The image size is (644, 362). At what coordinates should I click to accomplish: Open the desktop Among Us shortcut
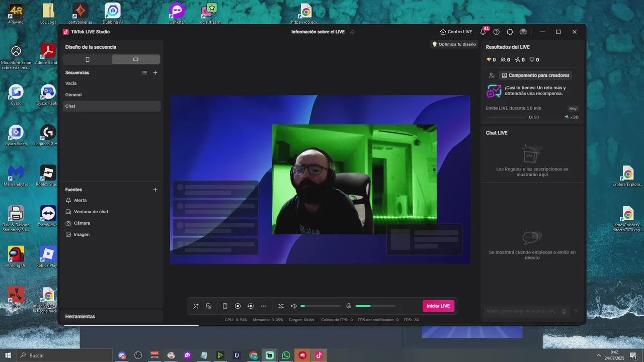point(16,257)
